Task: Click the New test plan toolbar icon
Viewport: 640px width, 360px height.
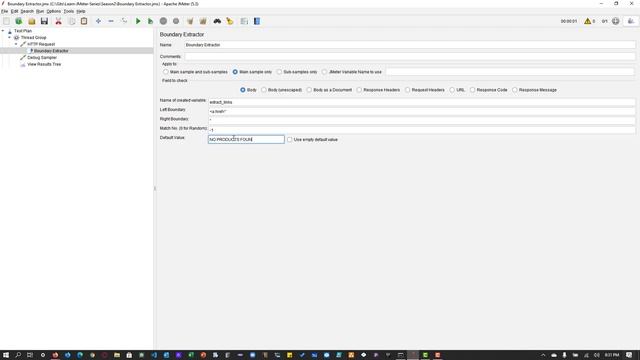Action: (6, 21)
